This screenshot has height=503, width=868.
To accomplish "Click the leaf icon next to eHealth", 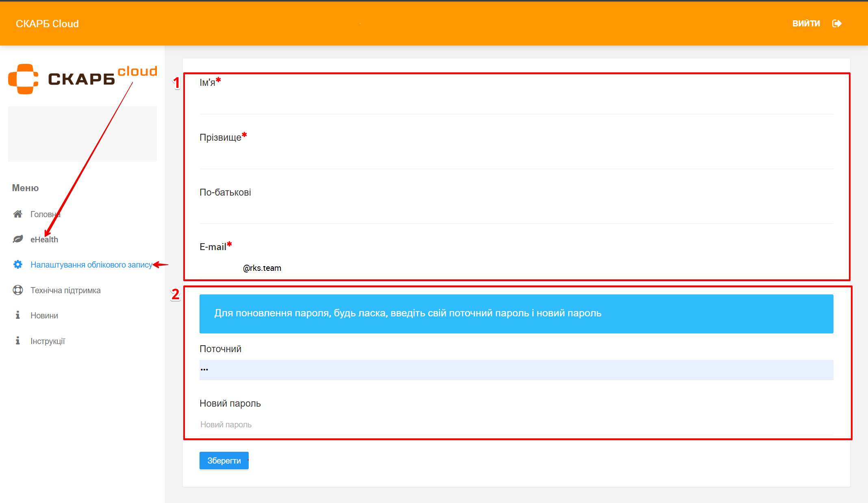I will click(17, 239).
